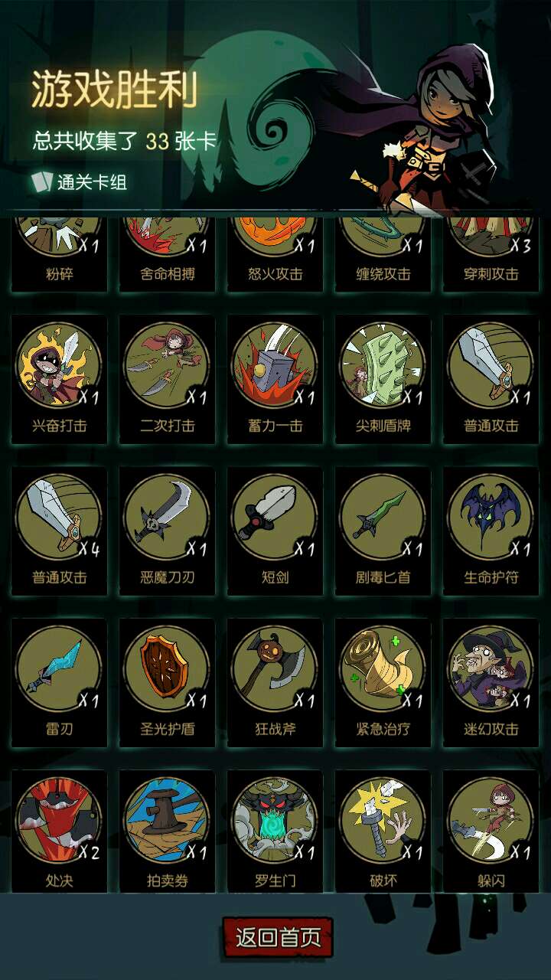This screenshot has height=980, width=551.
Task: Tap the 返回首页 button
Action: point(278,937)
